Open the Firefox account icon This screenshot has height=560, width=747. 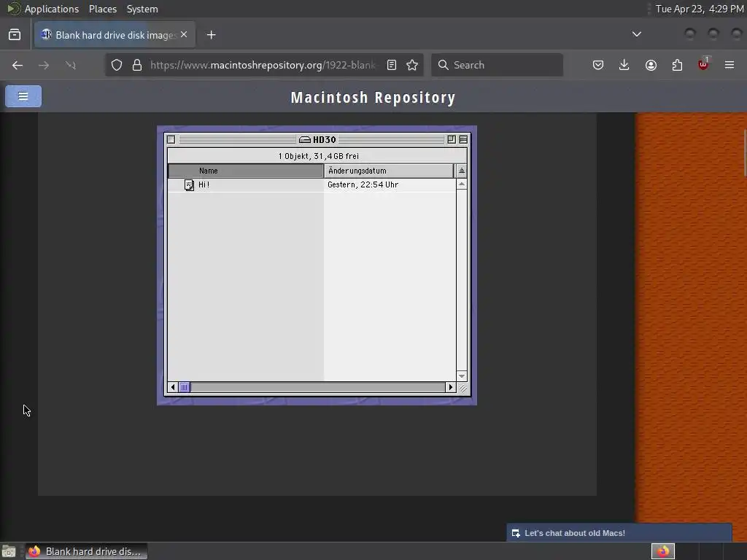(x=651, y=65)
